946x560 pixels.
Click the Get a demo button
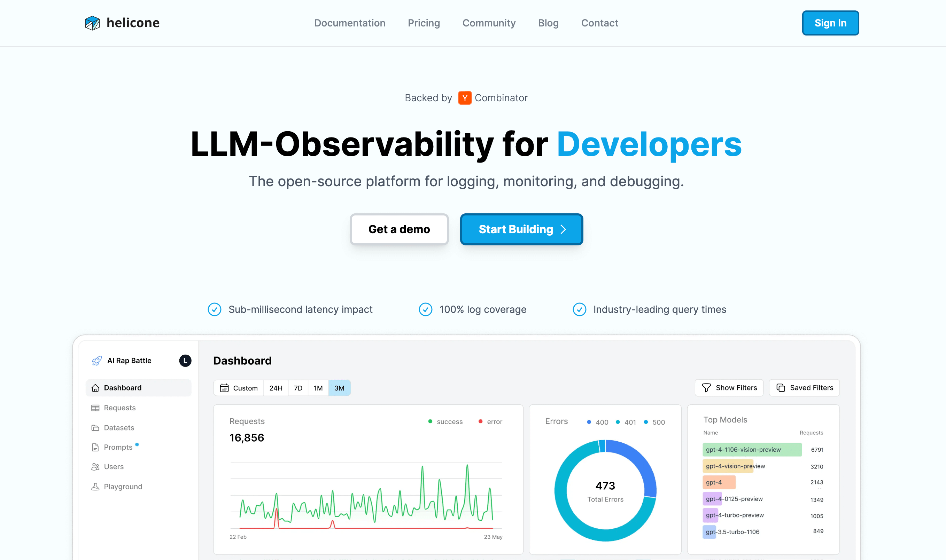398,229
